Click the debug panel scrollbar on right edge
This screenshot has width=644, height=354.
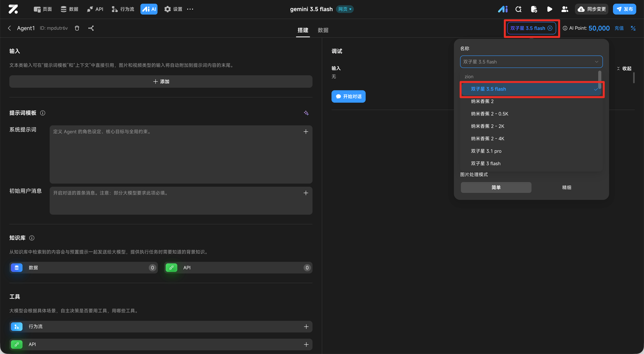[x=634, y=78]
